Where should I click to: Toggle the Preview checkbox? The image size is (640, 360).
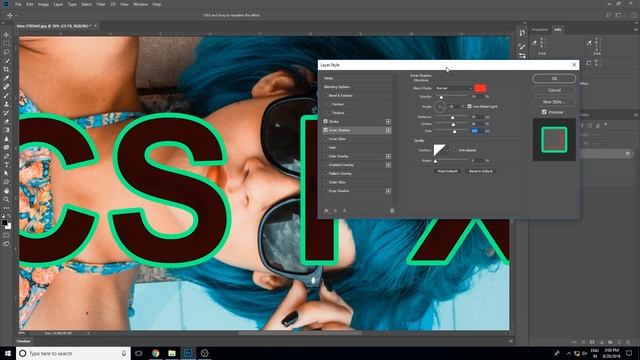pos(544,112)
